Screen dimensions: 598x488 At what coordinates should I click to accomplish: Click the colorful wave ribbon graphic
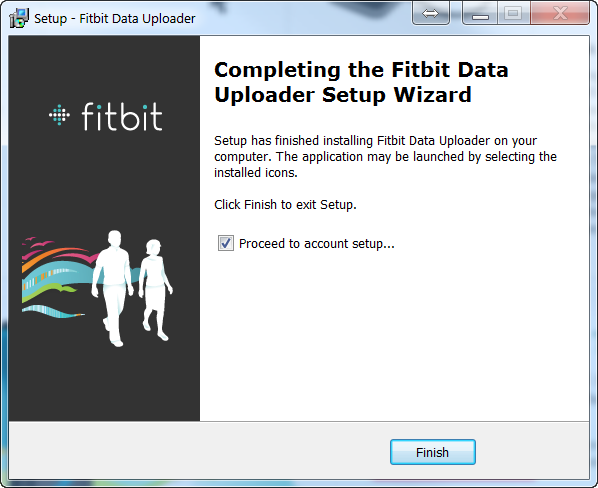[x=57, y=280]
